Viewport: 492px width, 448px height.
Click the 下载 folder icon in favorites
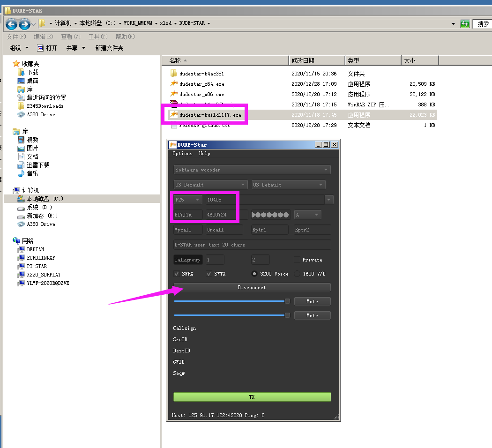coord(21,72)
